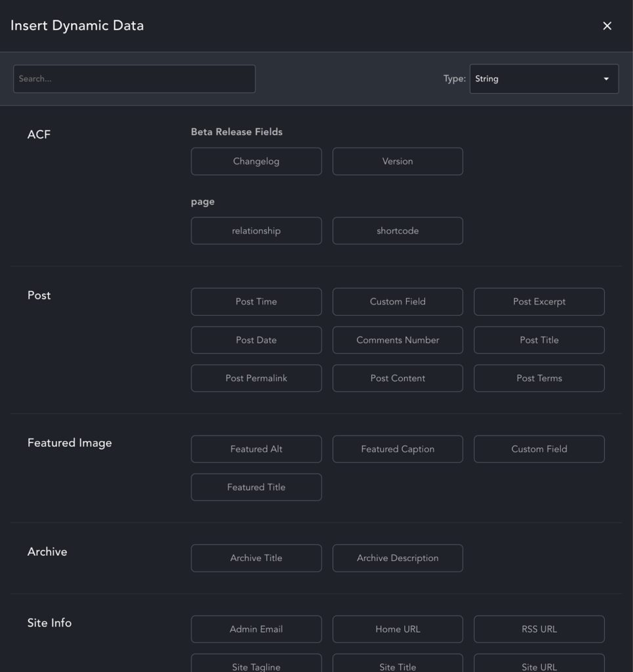The height and width of the screenshot is (672, 633).
Task: Insert the Post Terms tag
Action: (x=539, y=378)
